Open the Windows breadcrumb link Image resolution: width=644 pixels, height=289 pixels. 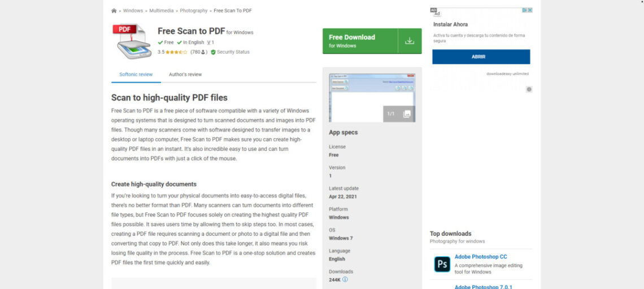pos(133,11)
